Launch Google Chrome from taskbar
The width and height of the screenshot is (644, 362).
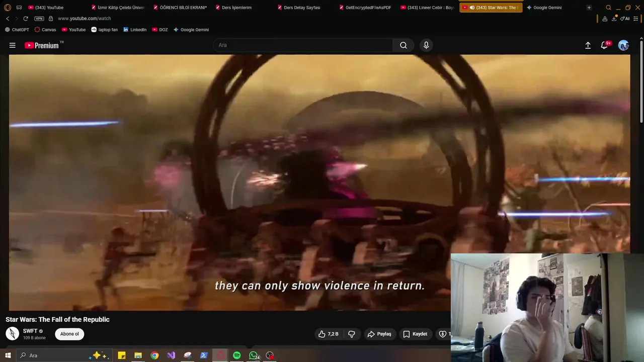click(154, 355)
